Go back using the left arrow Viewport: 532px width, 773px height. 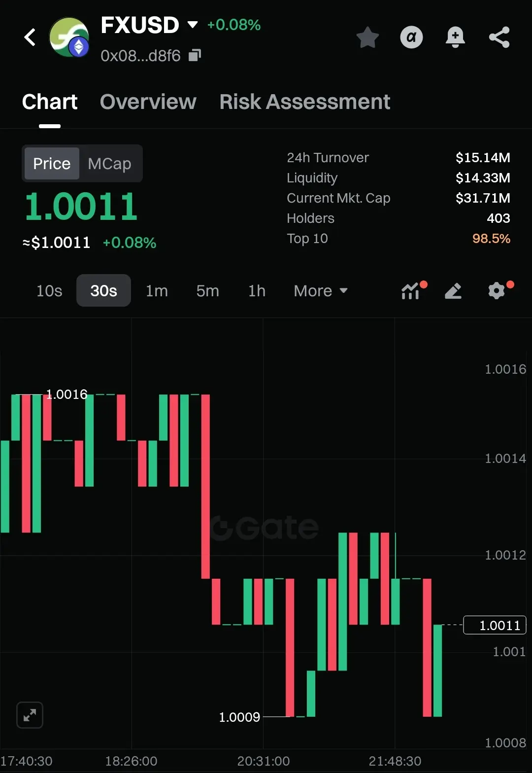tap(30, 37)
